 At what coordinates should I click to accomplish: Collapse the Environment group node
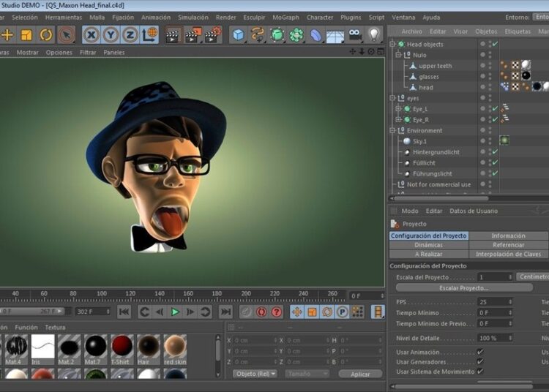392,130
